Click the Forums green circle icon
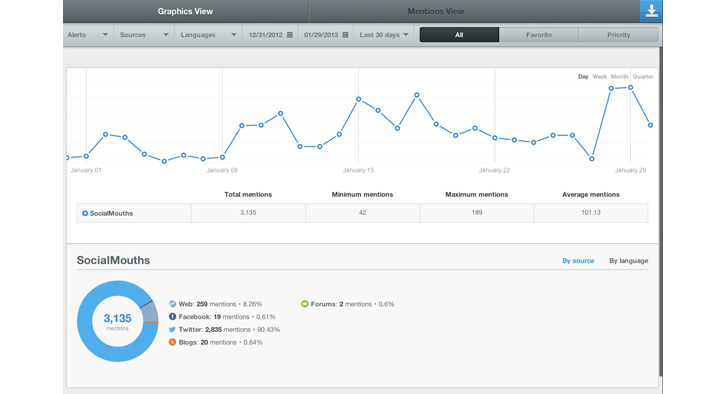This screenshot has width=724, height=394. tap(304, 304)
